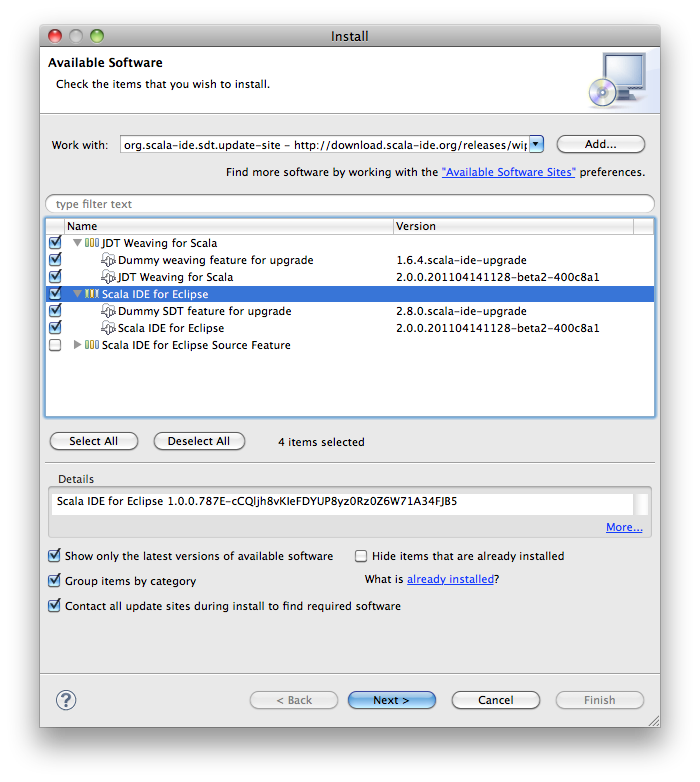This screenshot has height=782, width=700.
Task: Click the Deselect All button
Action: click(199, 441)
